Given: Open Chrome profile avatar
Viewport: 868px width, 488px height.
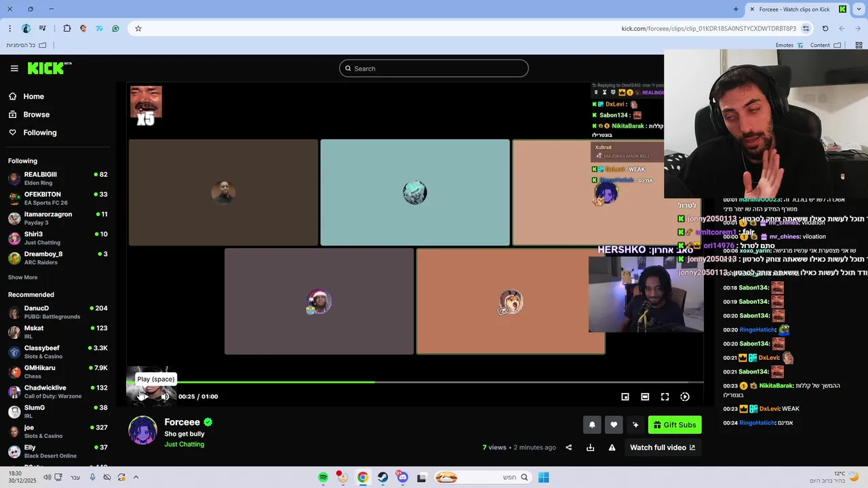Looking at the screenshot, I should pyautogui.click(x=26, y=28).
